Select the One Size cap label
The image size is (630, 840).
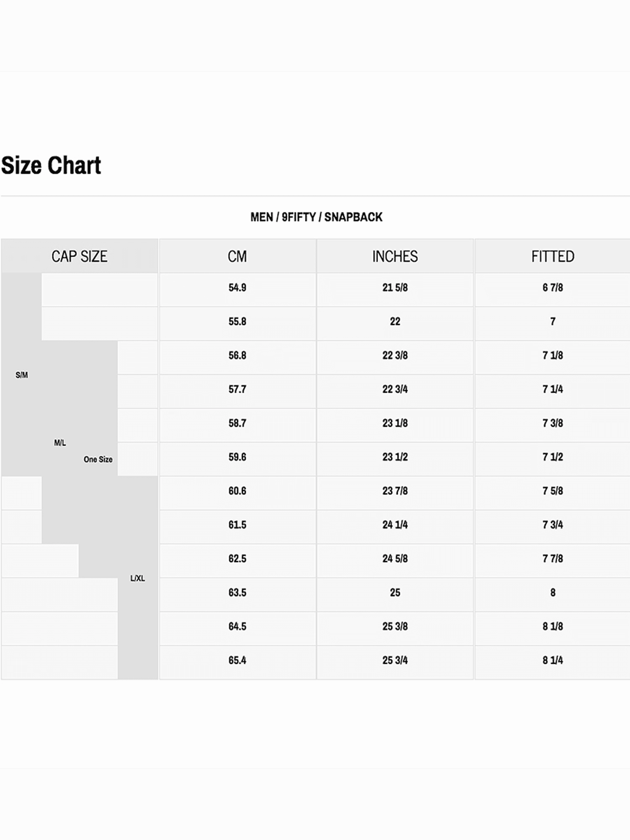pyautogui.click(x=98, y=459)
